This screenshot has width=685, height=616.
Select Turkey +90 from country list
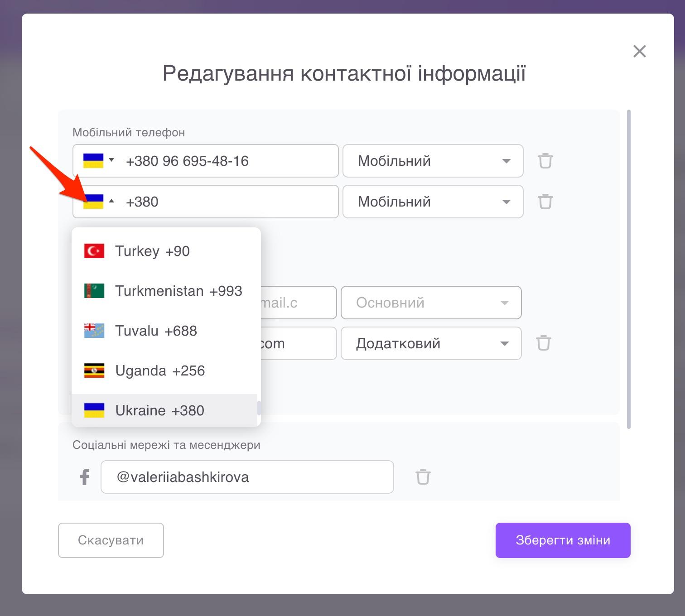point(152,251)
